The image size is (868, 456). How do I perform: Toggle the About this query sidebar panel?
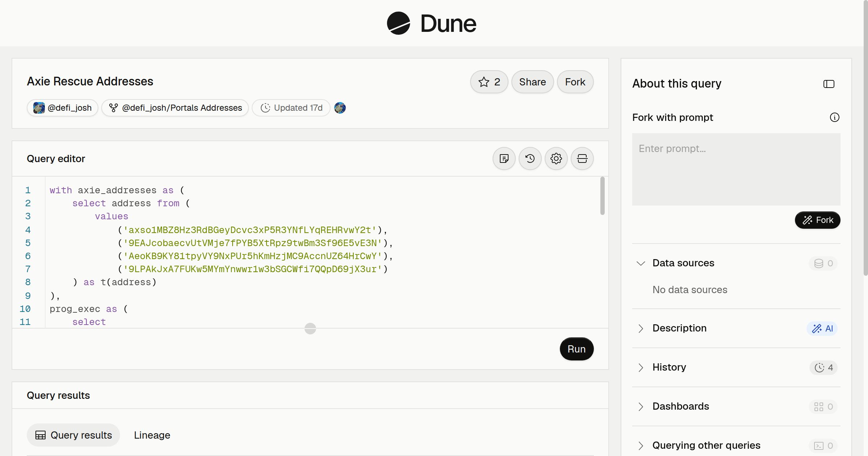point(829,84)
